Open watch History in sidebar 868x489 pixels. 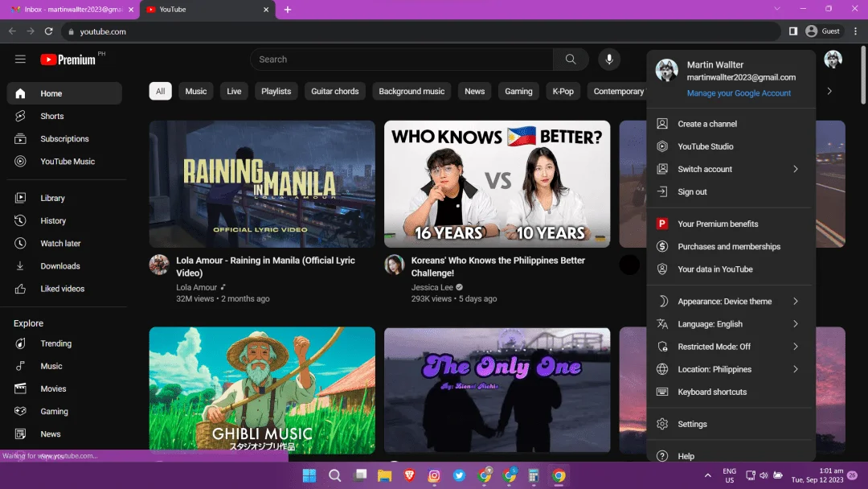coord(65,221)
